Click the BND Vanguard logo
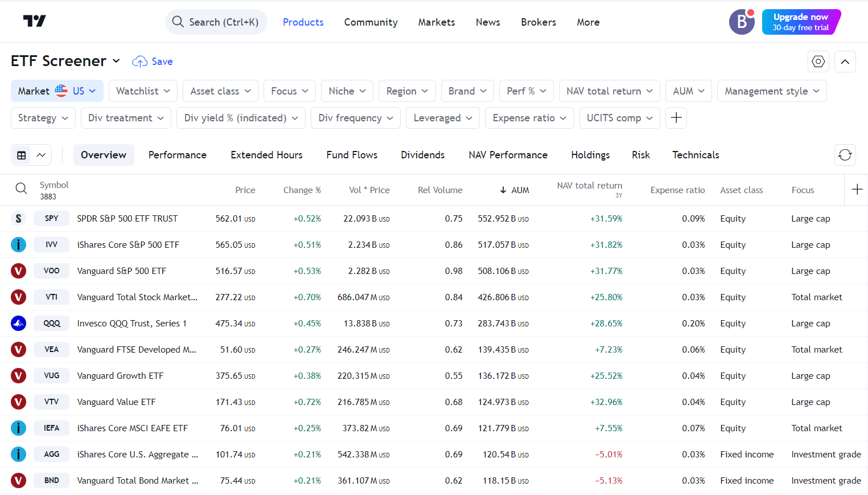 click(x=18, y=481)
